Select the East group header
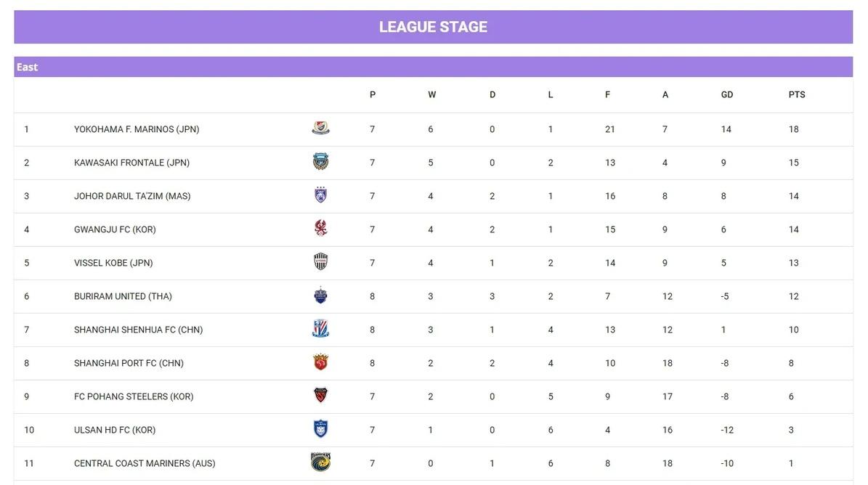This screenshot has width=868, height=485. (x=434, y=67)
